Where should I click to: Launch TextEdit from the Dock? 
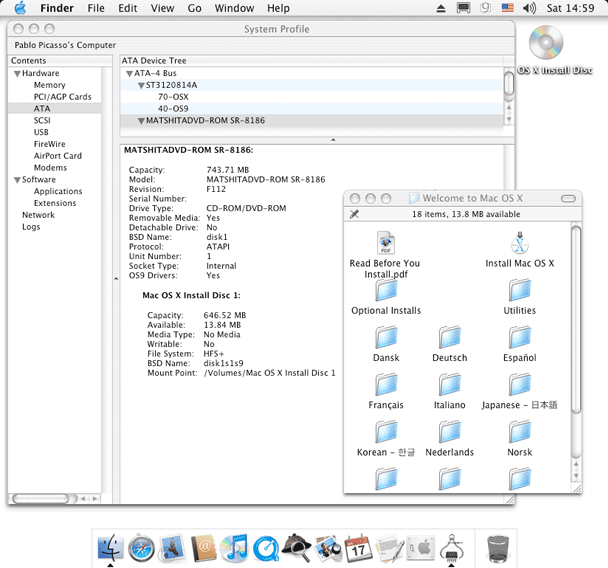390,548
